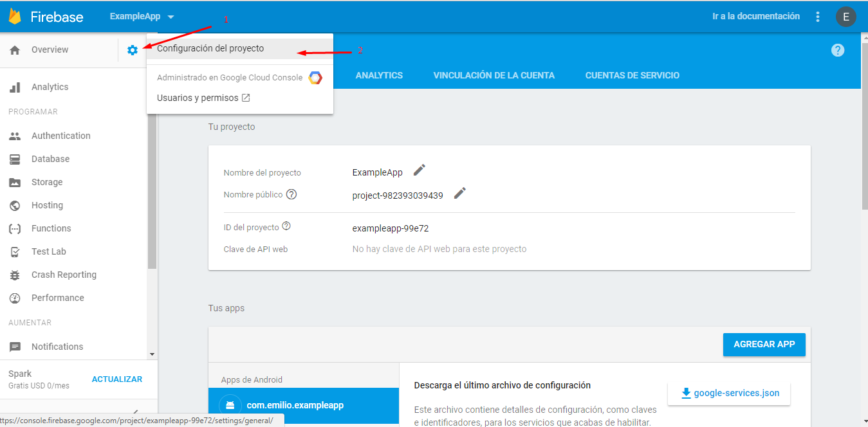Expand the ExampleApp project dropdown

(x=171, y=17)
